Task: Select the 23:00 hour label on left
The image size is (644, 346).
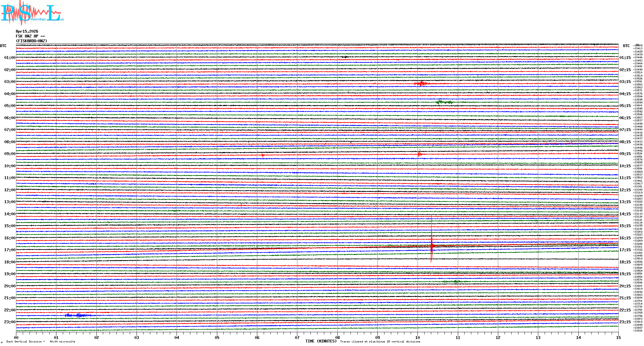Action: tap(10, 322)
